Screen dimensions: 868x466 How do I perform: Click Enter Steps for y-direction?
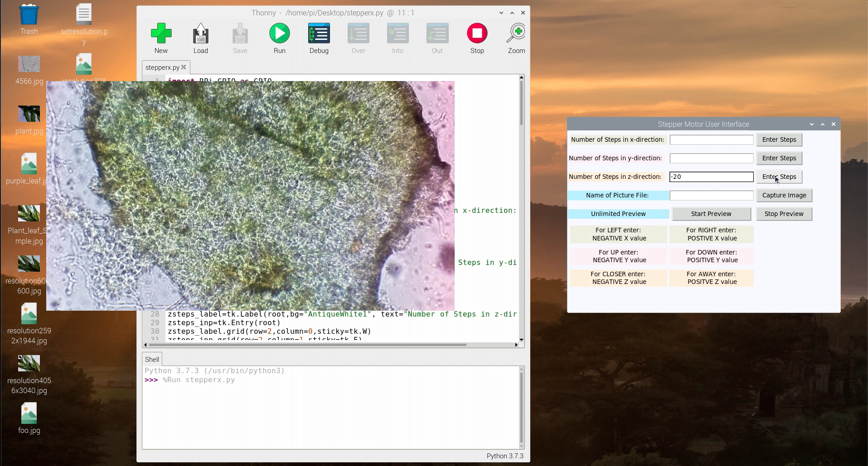tap(779, 158)
